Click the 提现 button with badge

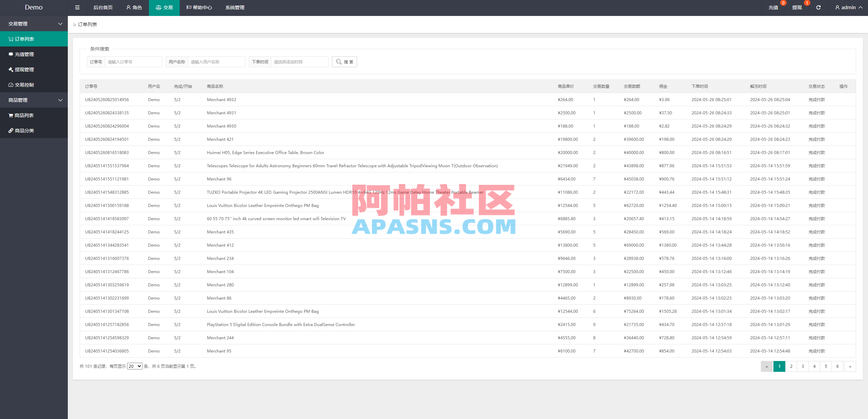[x=796, y=7]
